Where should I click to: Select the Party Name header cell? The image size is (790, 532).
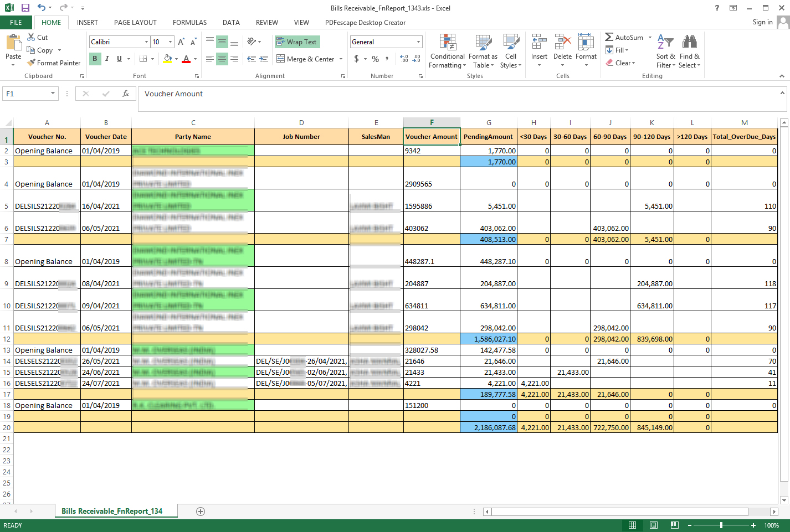(193, 137)
